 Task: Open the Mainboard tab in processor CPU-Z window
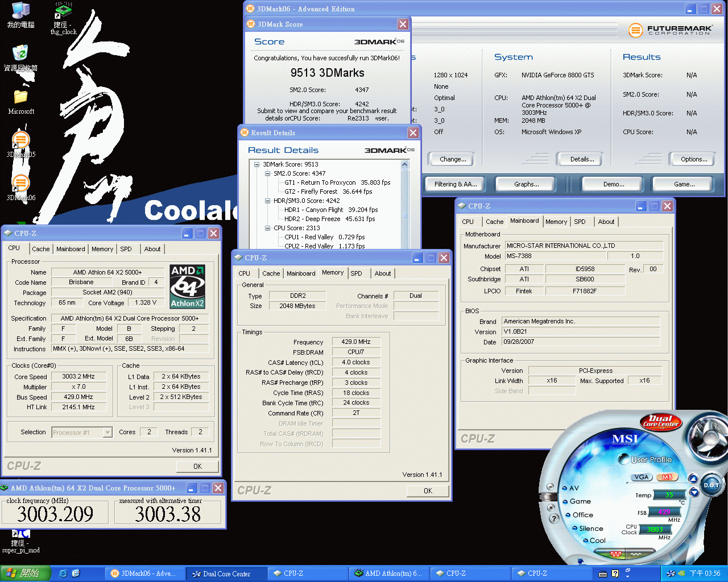coord(71,249)
